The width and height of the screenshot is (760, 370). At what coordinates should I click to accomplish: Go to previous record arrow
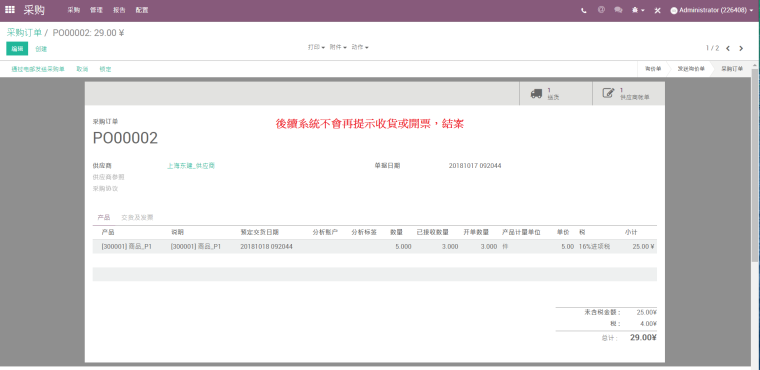pyautogui.click(x=728, y=48)
